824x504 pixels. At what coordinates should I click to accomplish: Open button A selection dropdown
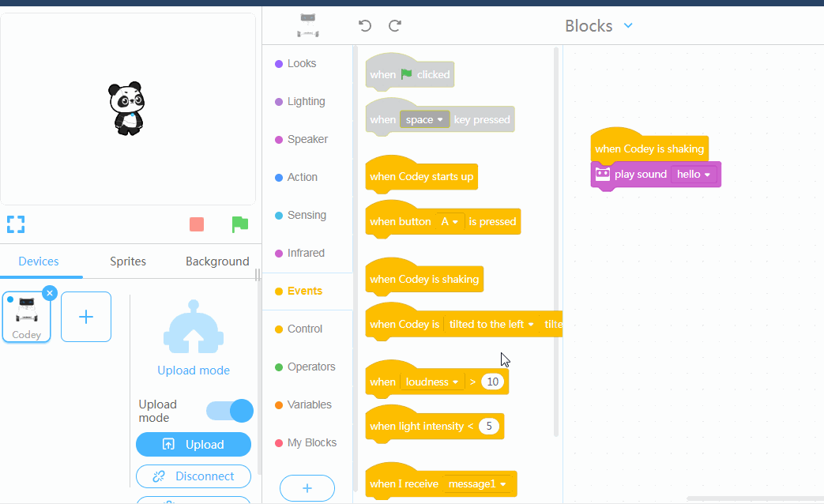[x=449, y=222]
